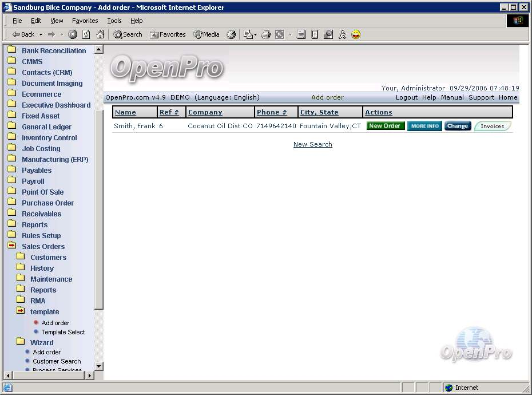Open the browser Search pane

click(128, 34)
